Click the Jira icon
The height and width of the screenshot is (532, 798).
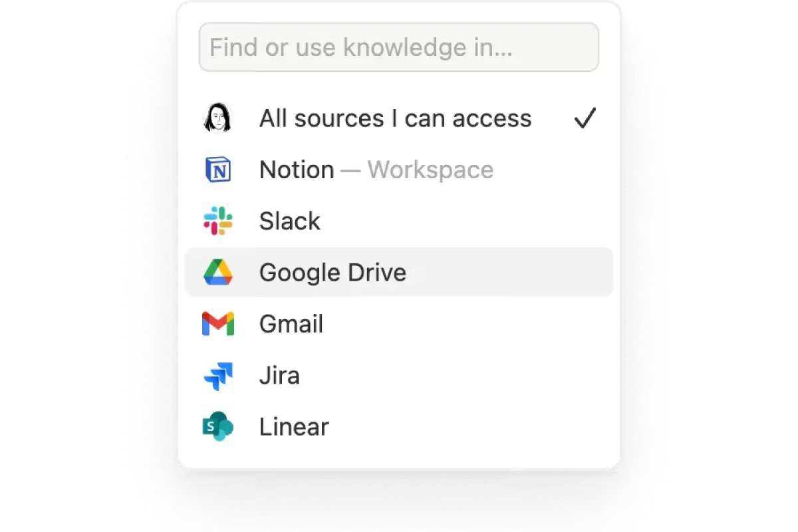pos(217,375)
